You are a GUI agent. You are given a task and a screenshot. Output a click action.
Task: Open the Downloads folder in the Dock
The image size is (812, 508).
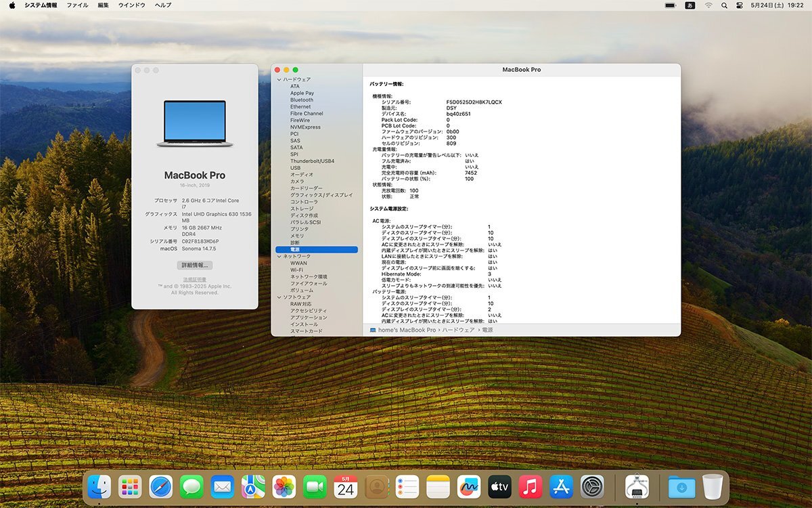pos(681,486)
